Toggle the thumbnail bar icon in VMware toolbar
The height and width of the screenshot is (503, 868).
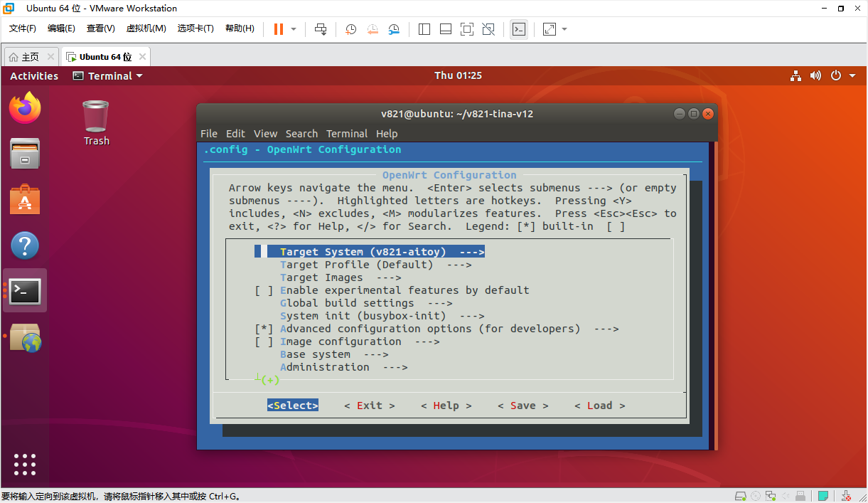tap(446, 29)
